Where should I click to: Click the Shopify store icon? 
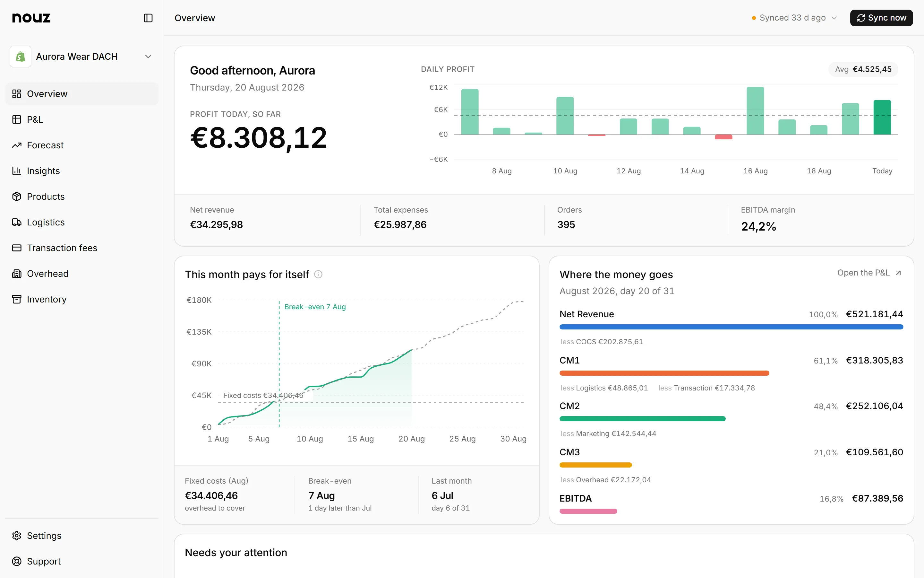click(x=20, y=57)
